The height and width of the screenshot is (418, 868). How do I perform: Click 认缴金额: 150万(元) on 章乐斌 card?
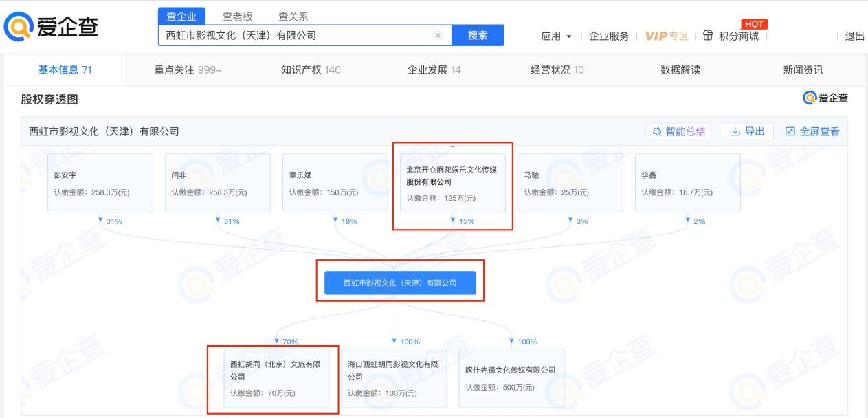(324, 192)
